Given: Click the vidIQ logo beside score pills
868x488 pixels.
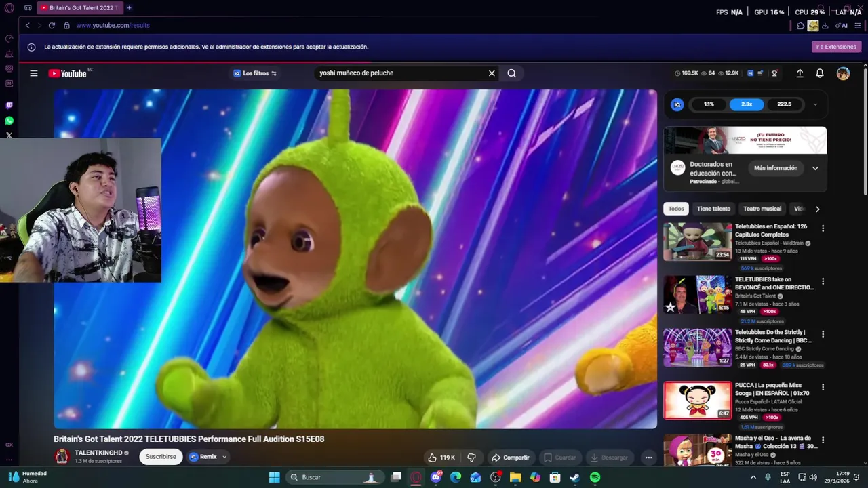Looking at the screenshot, I should [x=677, y=104].
